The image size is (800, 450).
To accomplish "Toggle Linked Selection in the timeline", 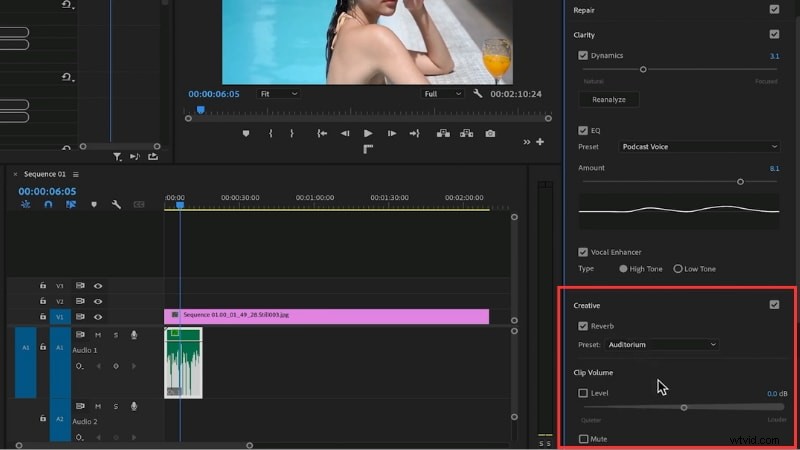I will 71,205.
